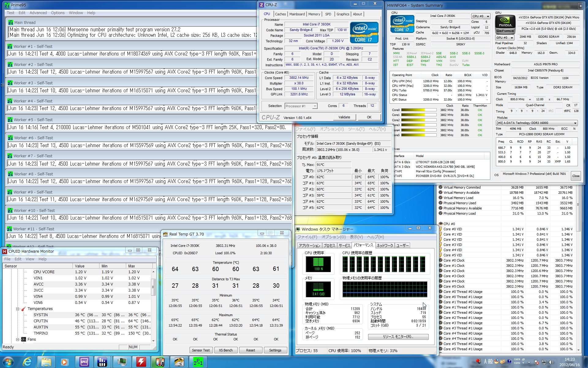Click the Validate button in CPU-Z

pyautogui.click(x=344, y=117)
